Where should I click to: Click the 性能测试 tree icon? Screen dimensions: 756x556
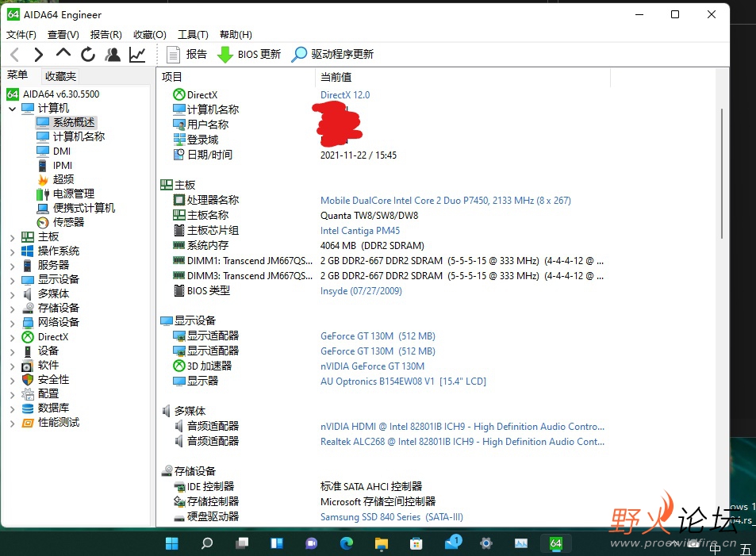coord(28,423)
